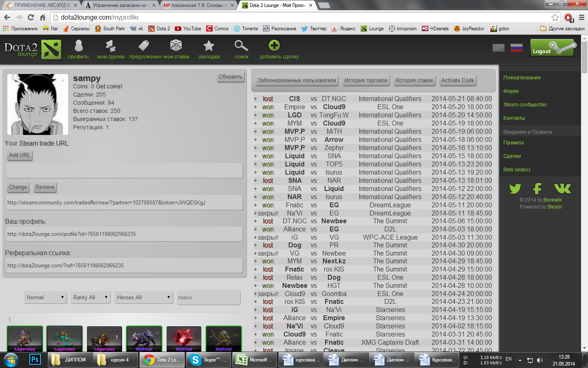Click the Logout button
This screenshot has width=588, height=368.
(553, 48)
